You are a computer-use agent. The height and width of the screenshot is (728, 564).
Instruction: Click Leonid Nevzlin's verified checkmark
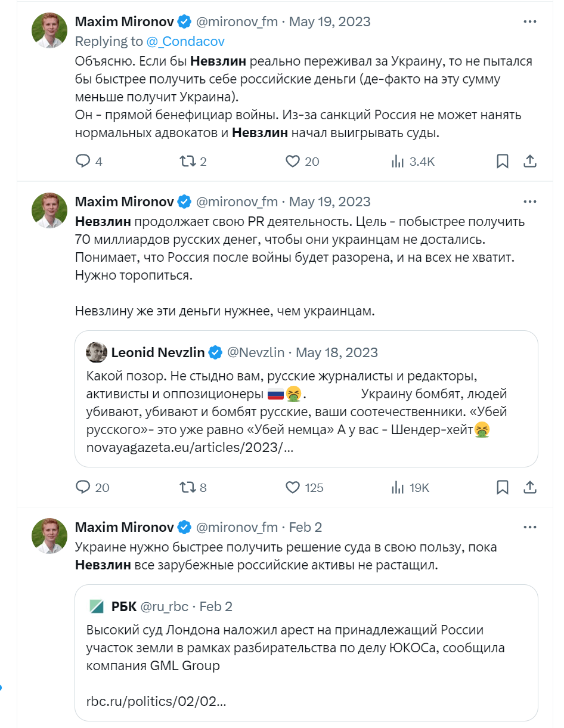[x=214, y=352]
